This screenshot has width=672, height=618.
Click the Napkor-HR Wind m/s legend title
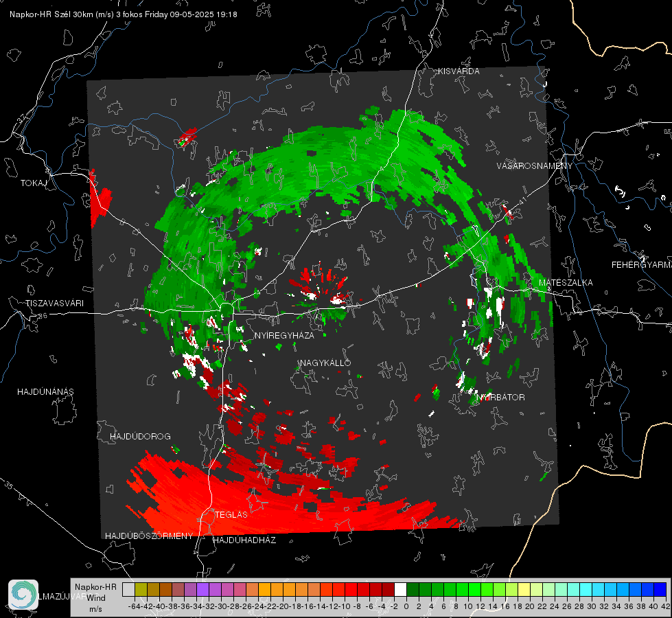[x=95, y=598]
